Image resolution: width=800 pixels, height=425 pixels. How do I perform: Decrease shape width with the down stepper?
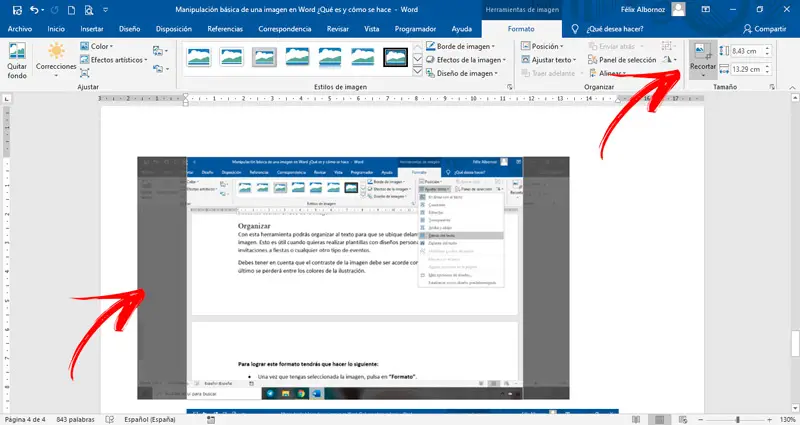tap(767, 72)
